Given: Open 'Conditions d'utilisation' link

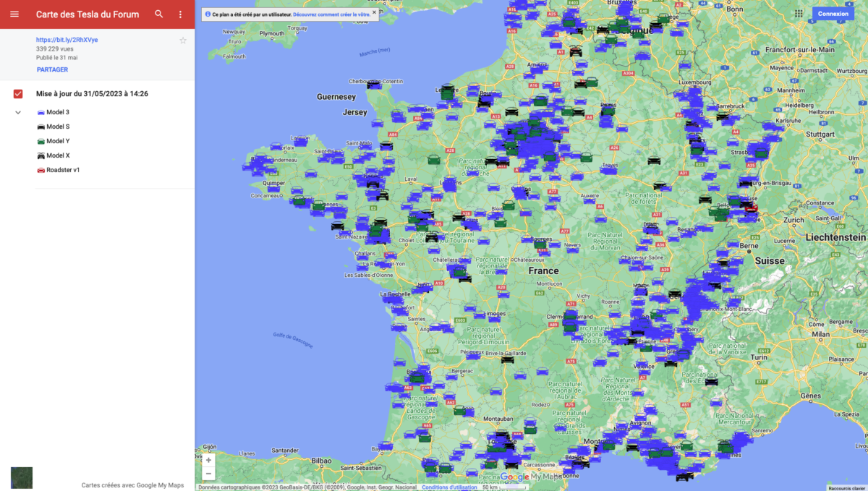Looking at the screenshot, I should (x=449, y=487).
